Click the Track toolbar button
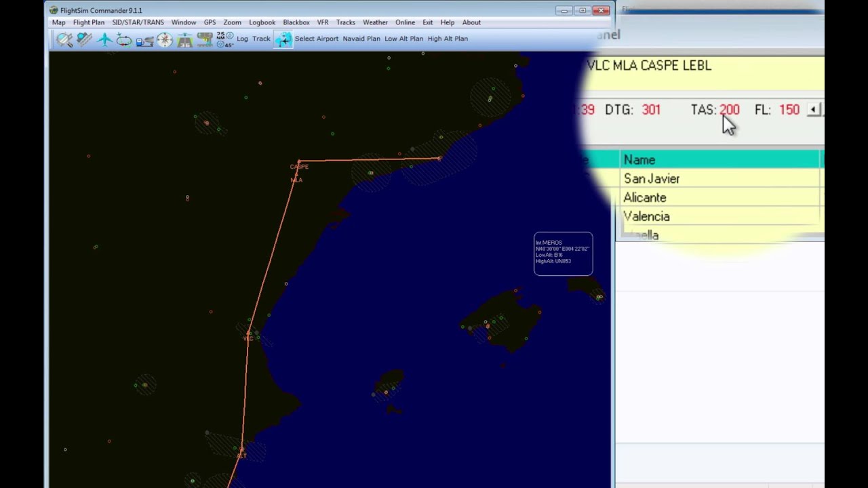Image resolution: width=868 pixels, height=488 pixels. [261, 39]
